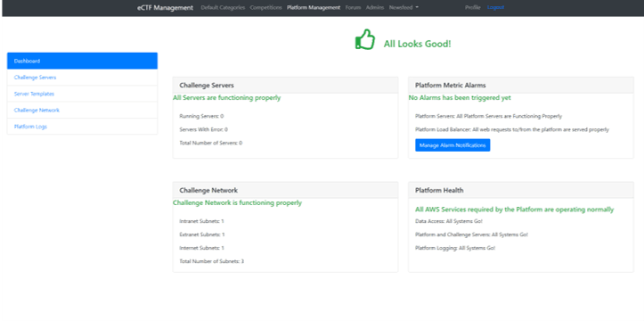Click 'Platform Logging: All Systems Go!' text
Image resolution: width=644 pixels, height=321 pixels.
[x=455, y=248]
